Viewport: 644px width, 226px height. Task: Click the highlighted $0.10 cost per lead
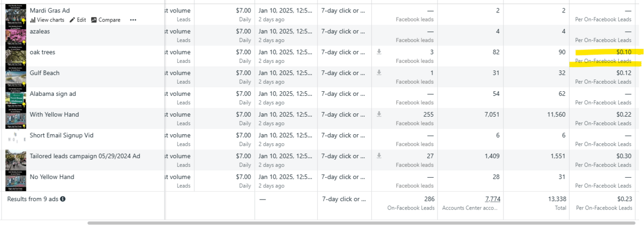click(624, 52)
